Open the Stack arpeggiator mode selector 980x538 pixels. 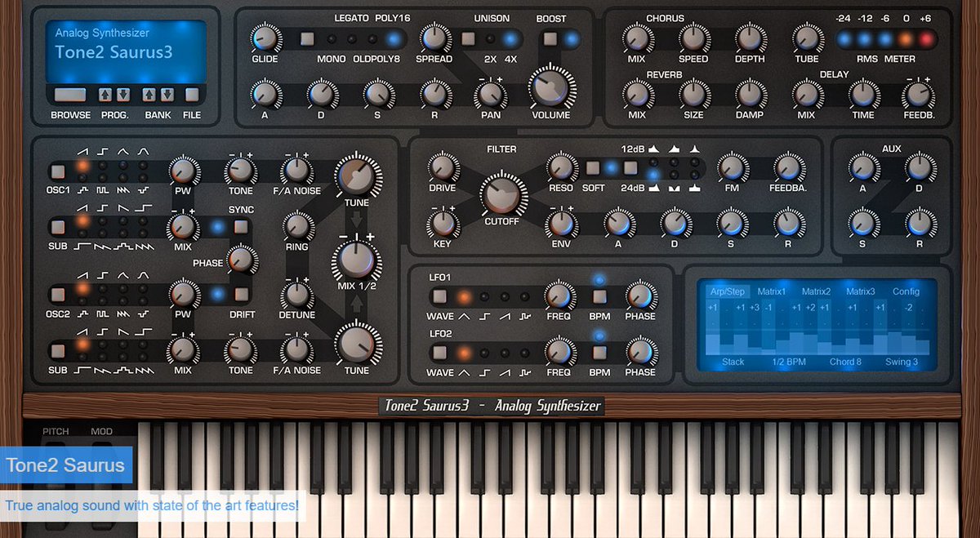tap(733, 362)
